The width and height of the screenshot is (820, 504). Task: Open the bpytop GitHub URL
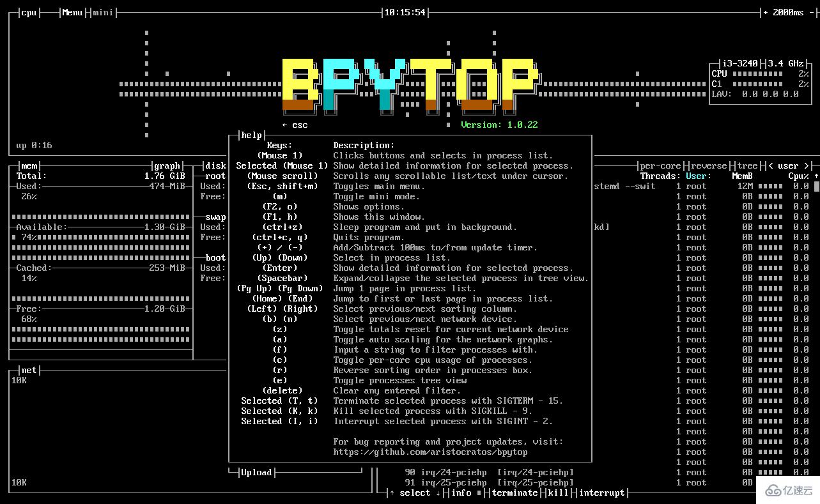430,452
